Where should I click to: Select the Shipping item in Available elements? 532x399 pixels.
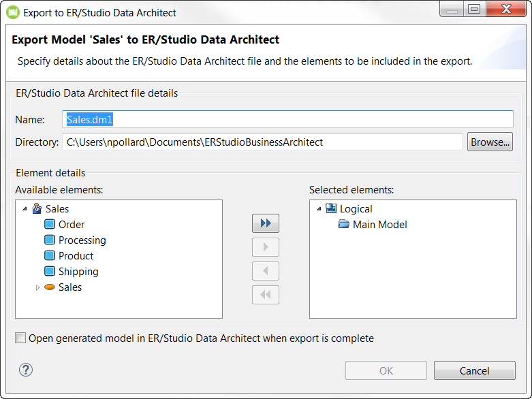coord(78,272)
